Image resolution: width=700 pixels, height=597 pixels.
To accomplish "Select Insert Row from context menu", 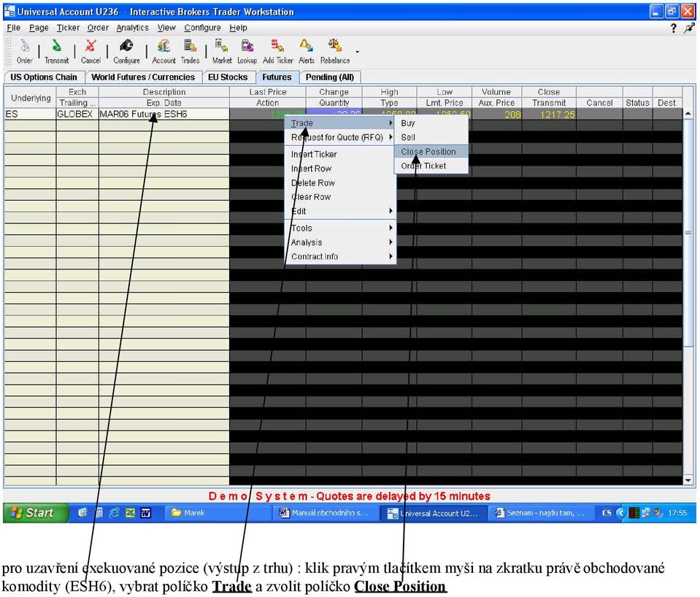I will 340,169.
